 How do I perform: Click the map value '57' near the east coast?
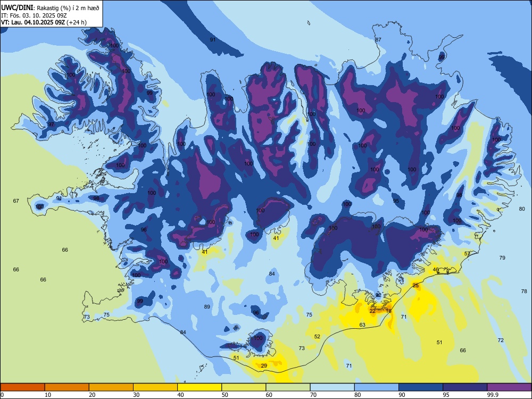coord(467,254)
